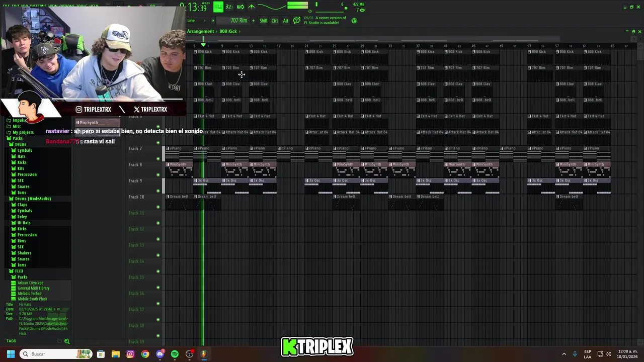Click the 707 Rim channel name display

point(233,21)
